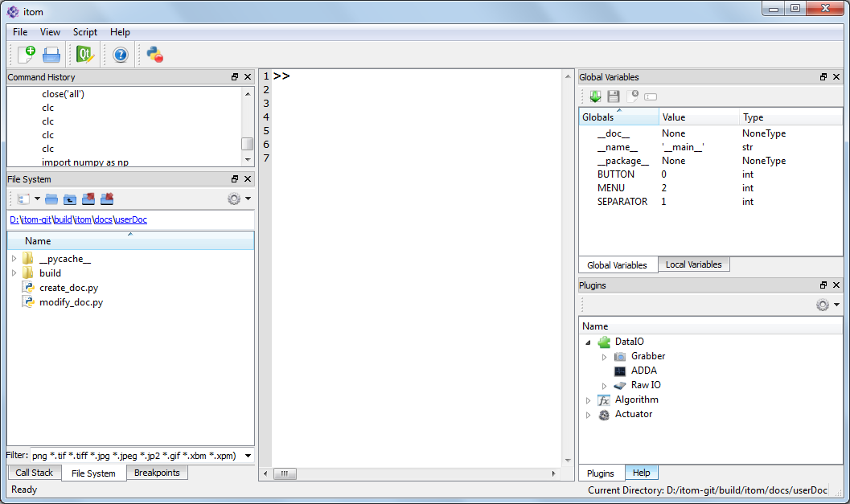Click the userDoc link in path breadcrumb
The width and height of the screenshot is (850, 504).
132,219
